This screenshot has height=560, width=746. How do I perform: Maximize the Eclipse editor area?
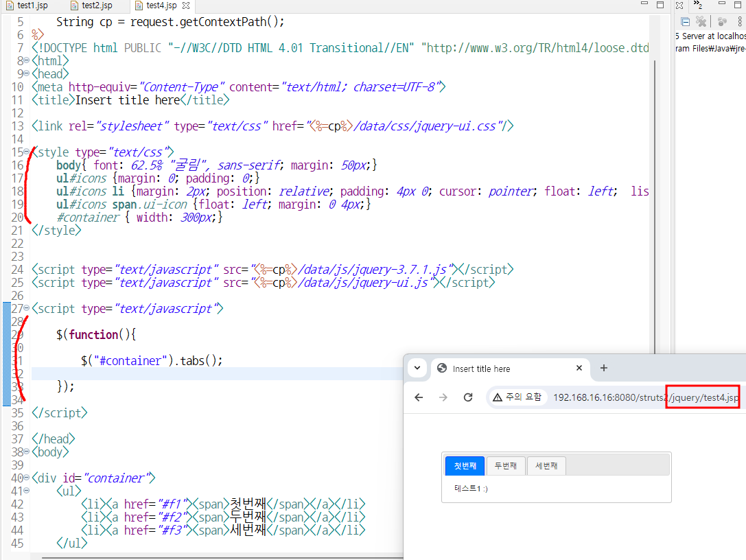(x=660, y=5)
